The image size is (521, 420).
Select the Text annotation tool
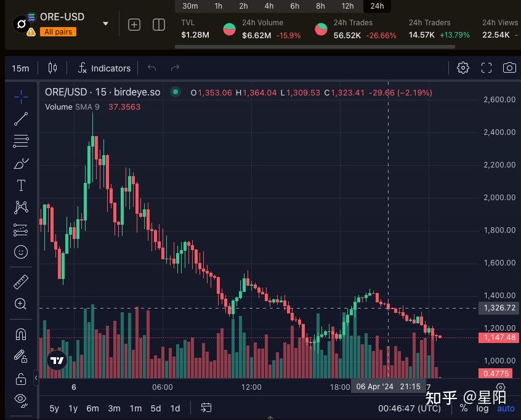point(21,185)
